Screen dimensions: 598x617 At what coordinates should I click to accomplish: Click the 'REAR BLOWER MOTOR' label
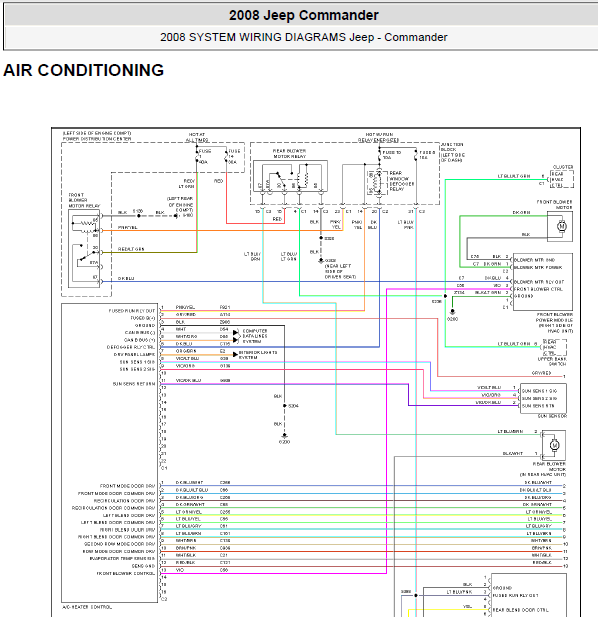pos(549,467)
